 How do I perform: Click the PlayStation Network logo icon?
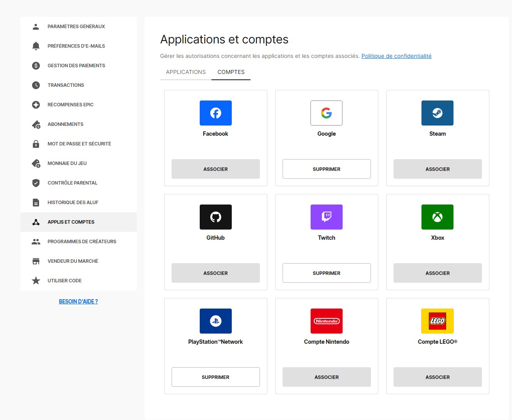point(215,321)
